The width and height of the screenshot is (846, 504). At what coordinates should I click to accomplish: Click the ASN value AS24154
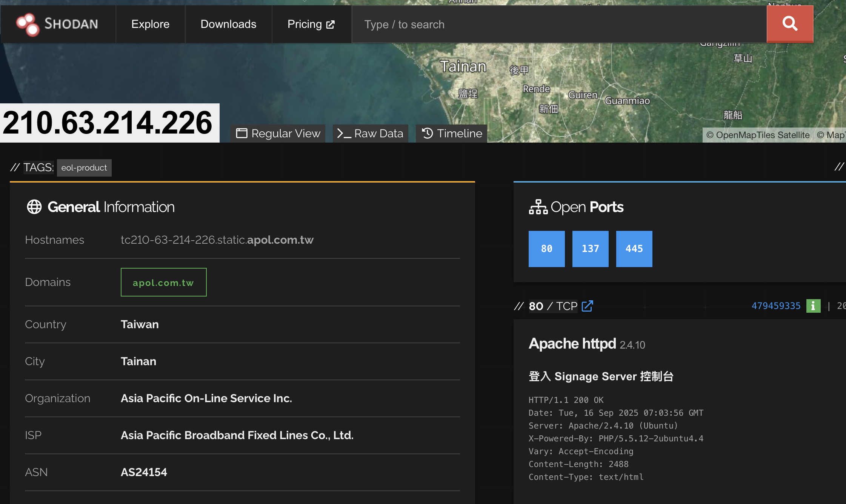[144, 472]
